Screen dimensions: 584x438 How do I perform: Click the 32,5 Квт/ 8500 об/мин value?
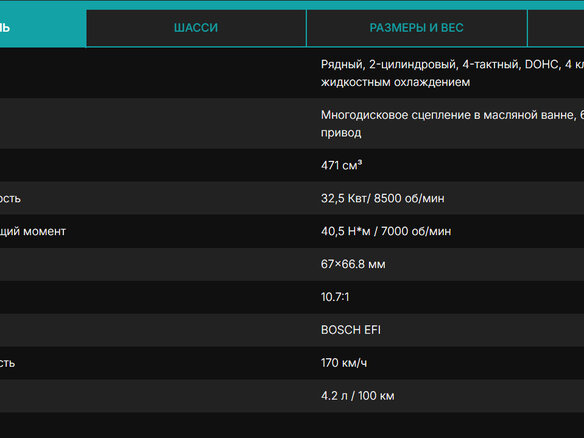(x=383, y=198)
